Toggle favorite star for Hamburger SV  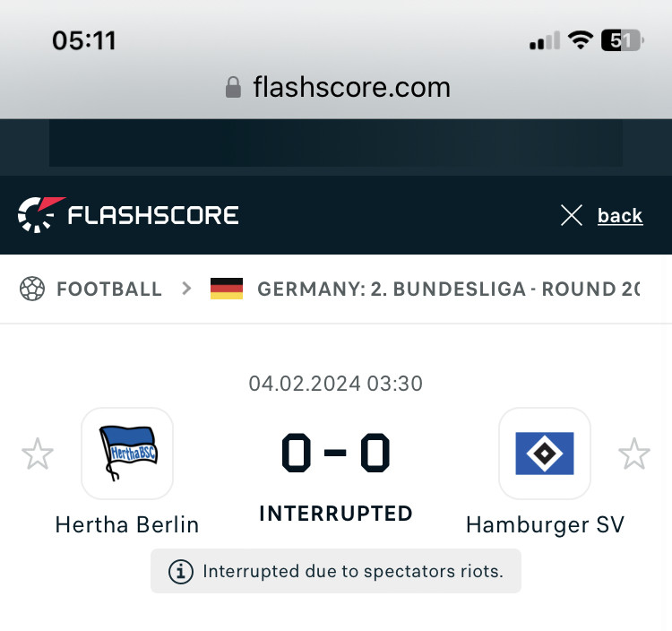tap(634, 454)
